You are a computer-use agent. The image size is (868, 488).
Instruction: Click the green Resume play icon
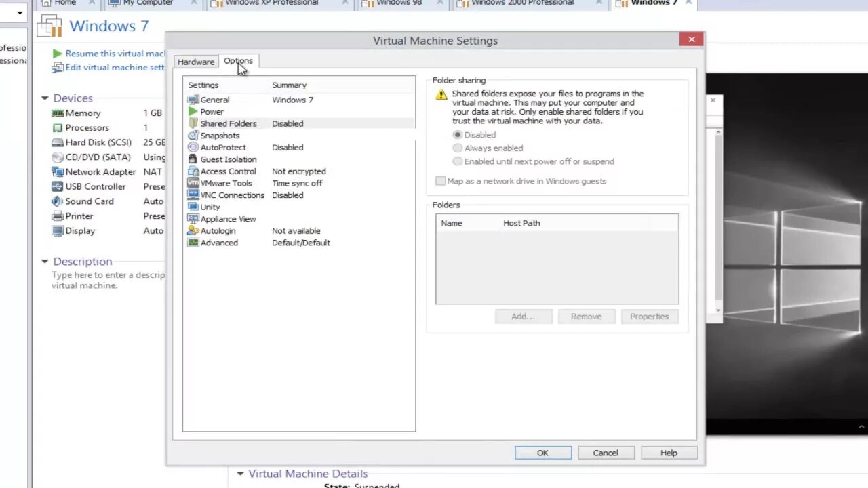(58, 54)
